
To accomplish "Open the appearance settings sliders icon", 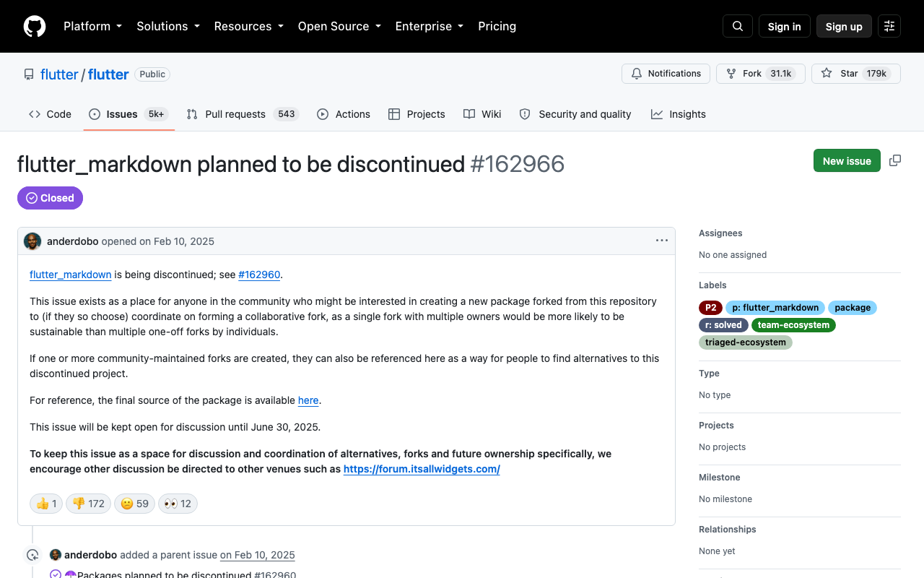I will 889,26.
